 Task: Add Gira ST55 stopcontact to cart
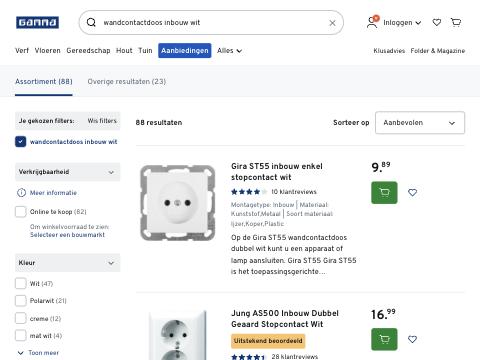(x=384, y=192)
